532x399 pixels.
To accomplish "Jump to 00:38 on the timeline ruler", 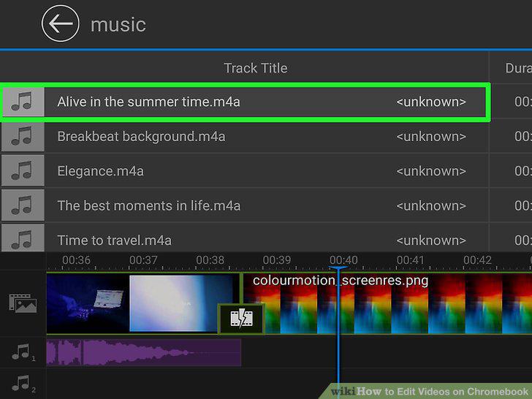I will click(x=210, y=260).
